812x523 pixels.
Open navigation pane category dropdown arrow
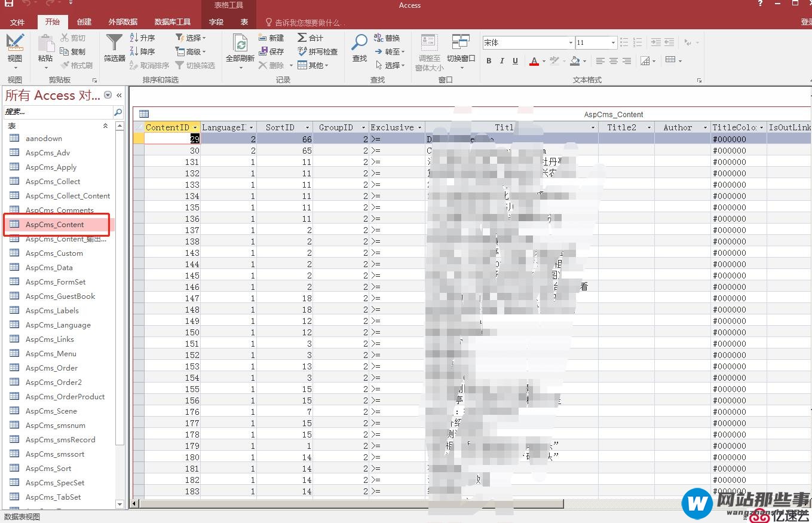point(108,95)
